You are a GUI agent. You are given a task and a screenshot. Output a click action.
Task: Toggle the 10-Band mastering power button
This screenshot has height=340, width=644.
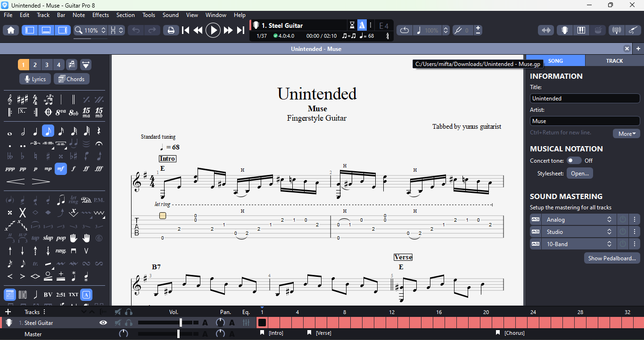[623, 244]
